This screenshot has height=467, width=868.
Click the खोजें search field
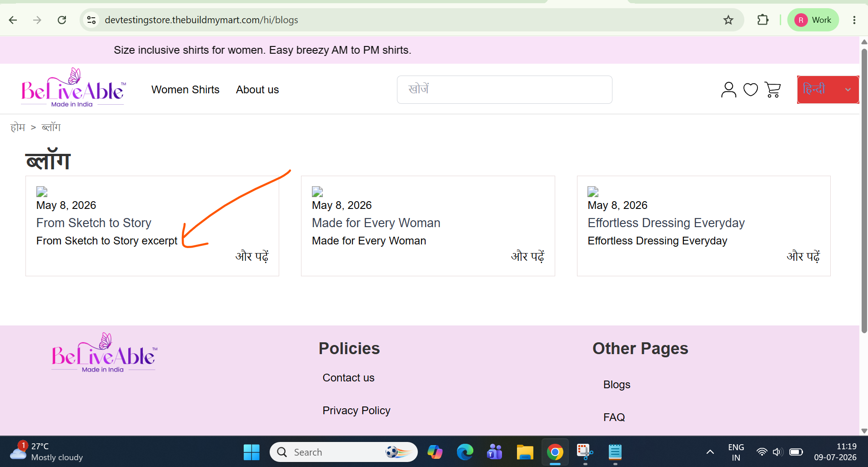pyautogui.click(x=504, y=90)
